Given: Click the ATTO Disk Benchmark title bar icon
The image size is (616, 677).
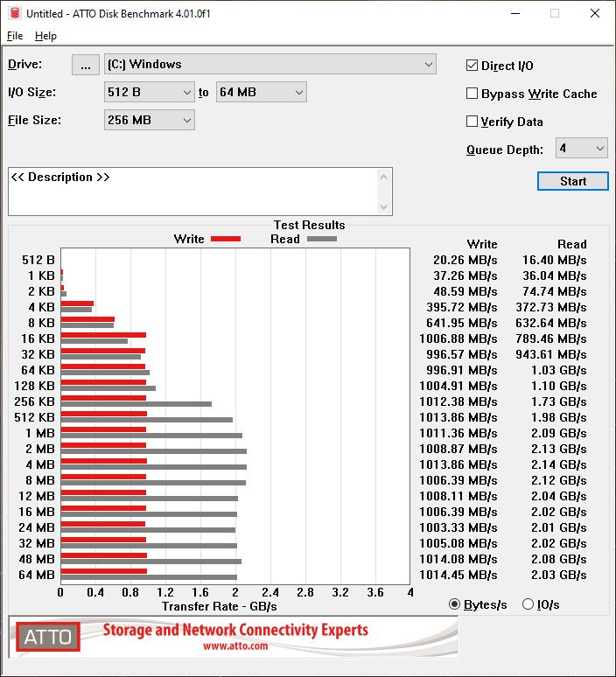Looking at the screenshot, I should point(15,13).
